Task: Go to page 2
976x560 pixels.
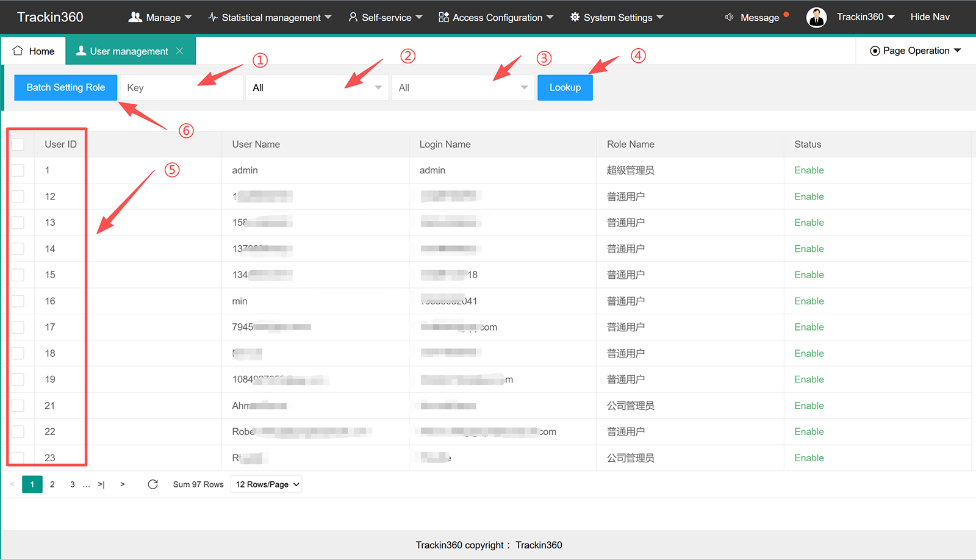Action: point(52,484)
